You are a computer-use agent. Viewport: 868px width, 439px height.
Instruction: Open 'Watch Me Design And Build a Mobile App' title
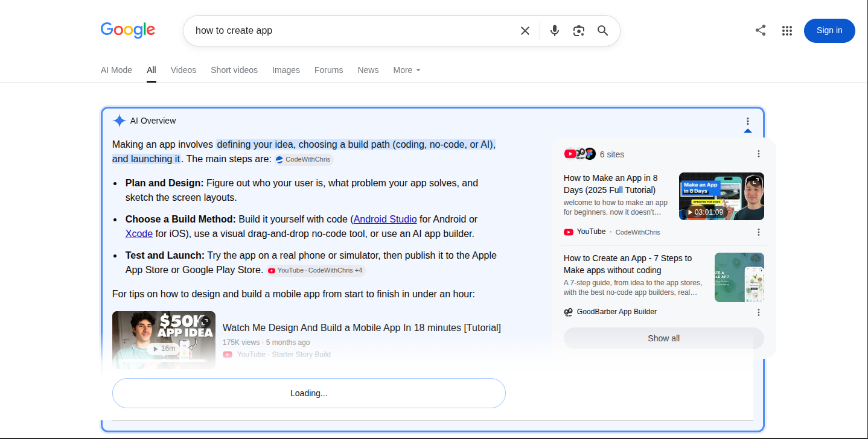[362, 327]
